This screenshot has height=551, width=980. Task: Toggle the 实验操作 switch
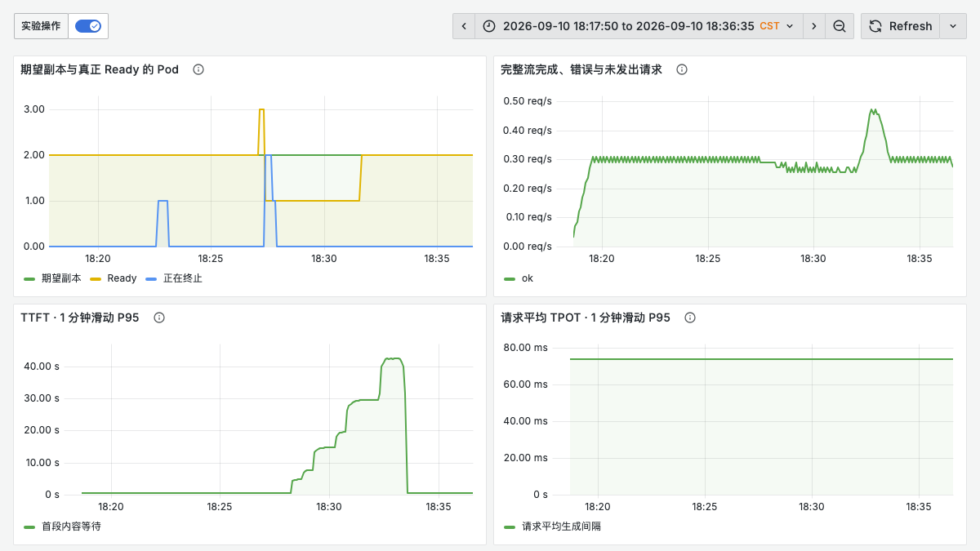click(x=88, y=26)
